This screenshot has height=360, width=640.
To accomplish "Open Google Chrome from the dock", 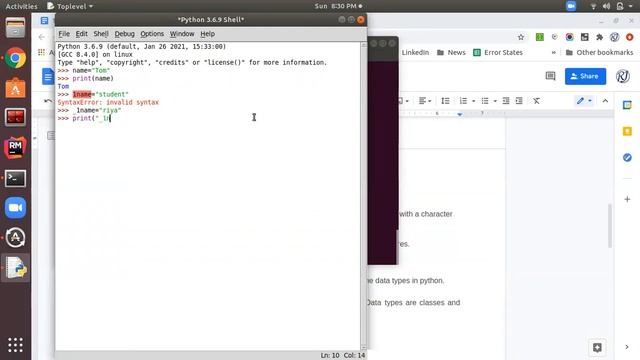I will (16, 58).
